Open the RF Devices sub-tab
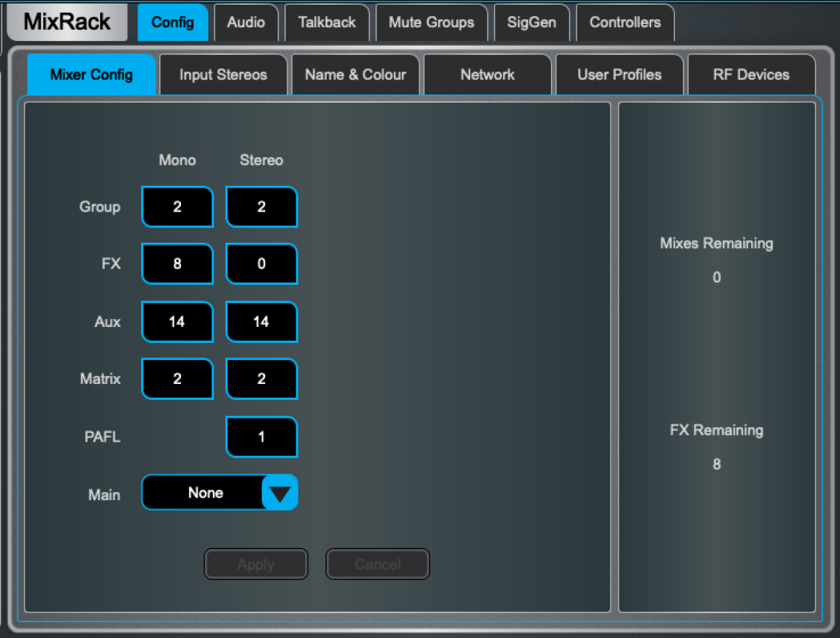 click(x=751, y=74)
